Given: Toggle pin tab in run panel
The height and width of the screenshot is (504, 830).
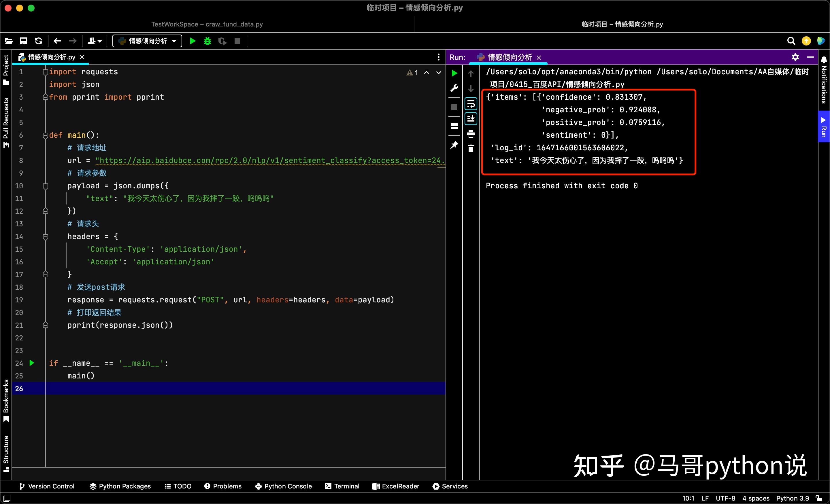Looking at the screenshot, I should (x=454, y=145).
